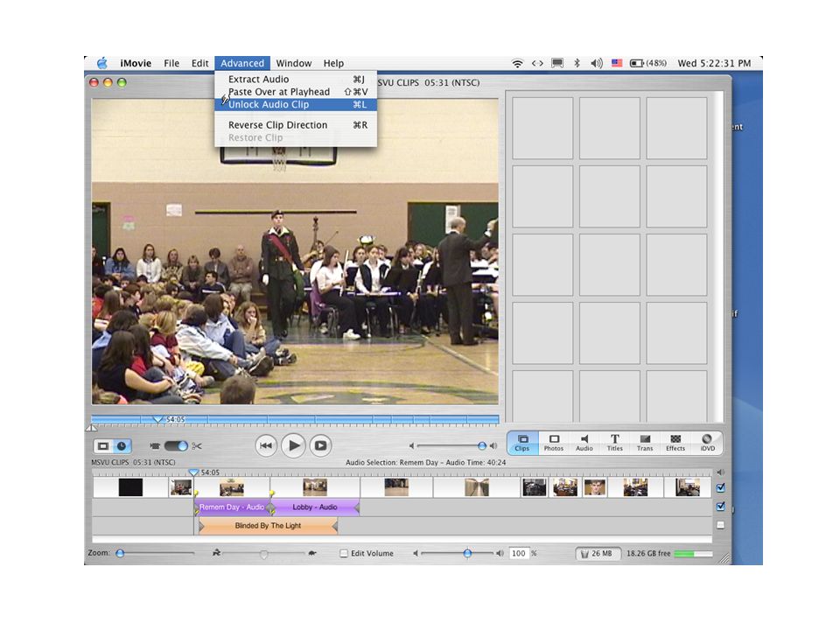
Task: Select the portrait face video clip thumbnail
Action: coord(595,487)
